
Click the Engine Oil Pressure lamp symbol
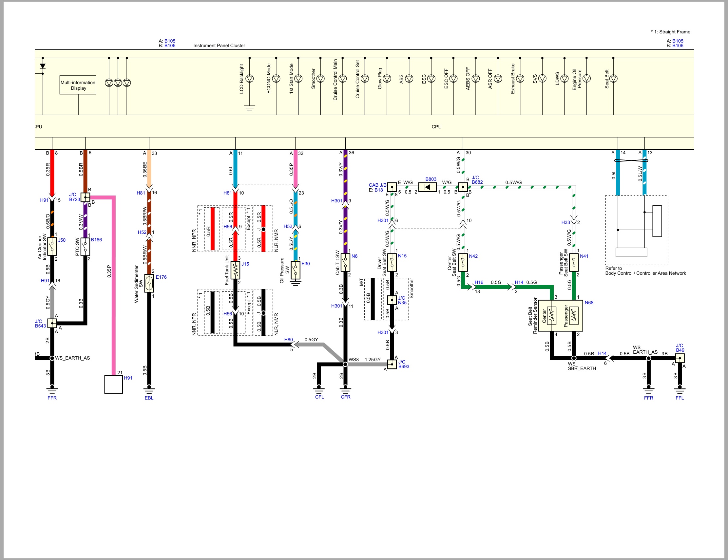point(587,79)
